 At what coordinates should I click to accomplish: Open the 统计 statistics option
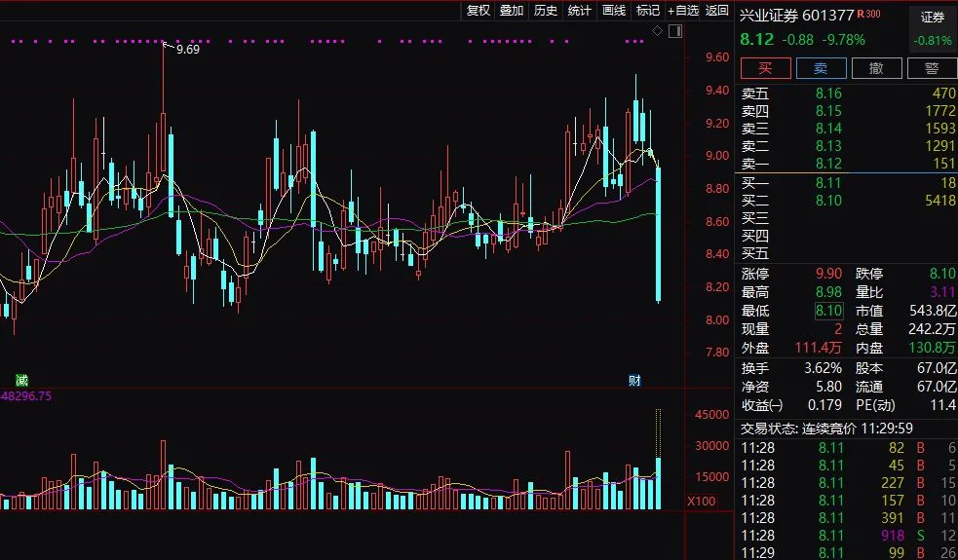(580, 11)
